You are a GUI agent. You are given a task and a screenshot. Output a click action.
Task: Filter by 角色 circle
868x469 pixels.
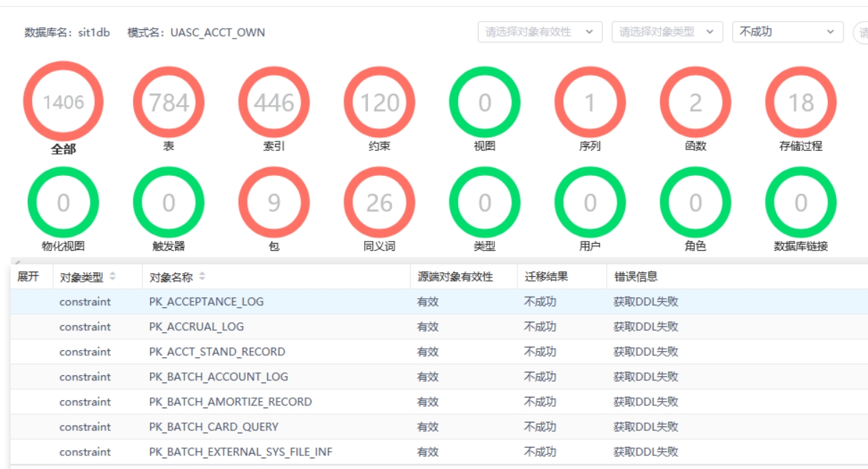click(x=695, y=203)
